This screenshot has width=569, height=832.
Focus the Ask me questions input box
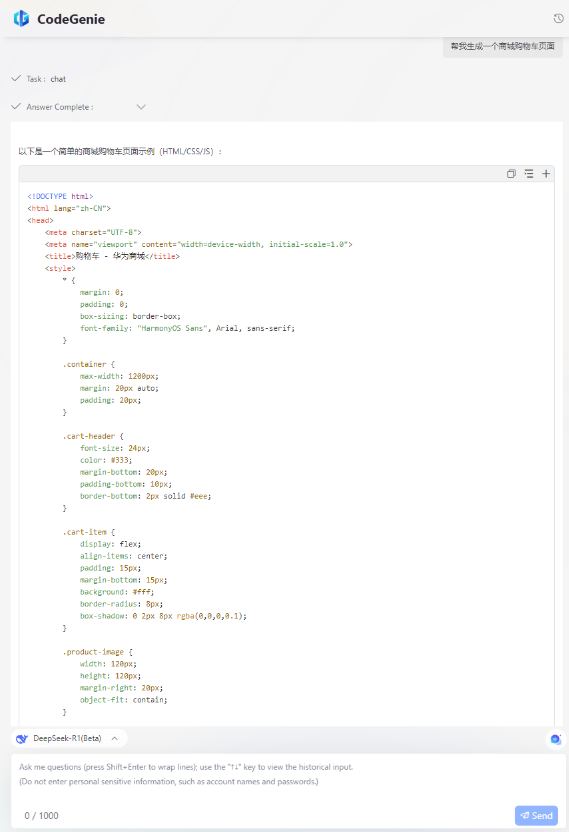(288, 780)
